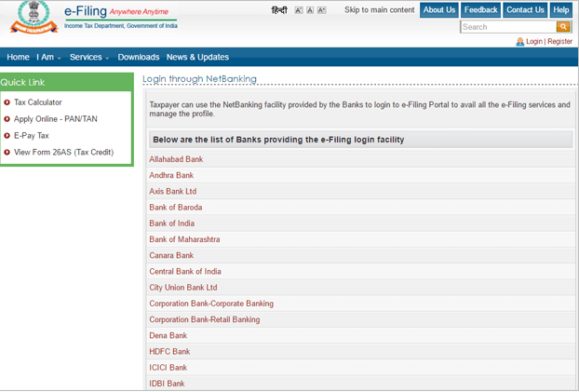This screenshot has height=392, width=579.
Task: Click the Contact Us button
Action: click(525, 10)
